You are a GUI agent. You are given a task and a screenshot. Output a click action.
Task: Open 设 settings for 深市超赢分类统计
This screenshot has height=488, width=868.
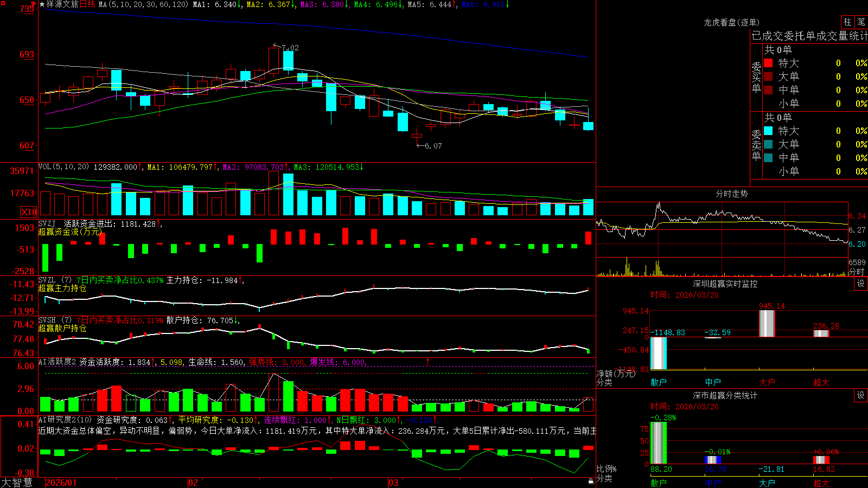pyautogui.click(x=861, y=395)
